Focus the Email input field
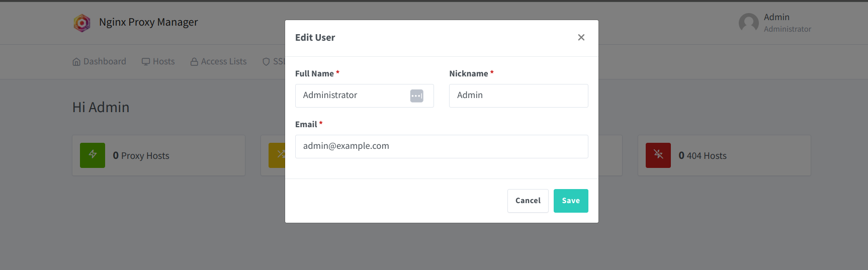Image resolution: width=868 pixels, height=270 pixels. [442, 146]
